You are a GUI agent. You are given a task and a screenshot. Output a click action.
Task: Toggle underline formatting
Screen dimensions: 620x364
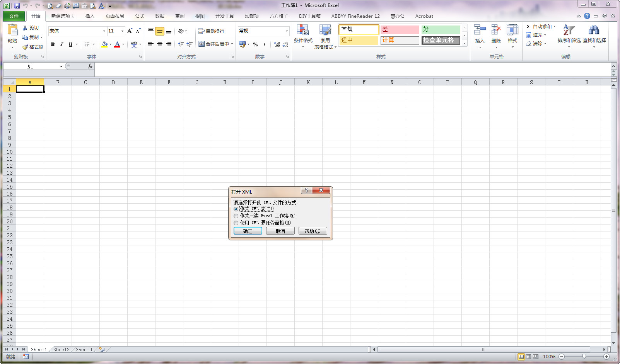pyautogui.click(x=70, y=44)
